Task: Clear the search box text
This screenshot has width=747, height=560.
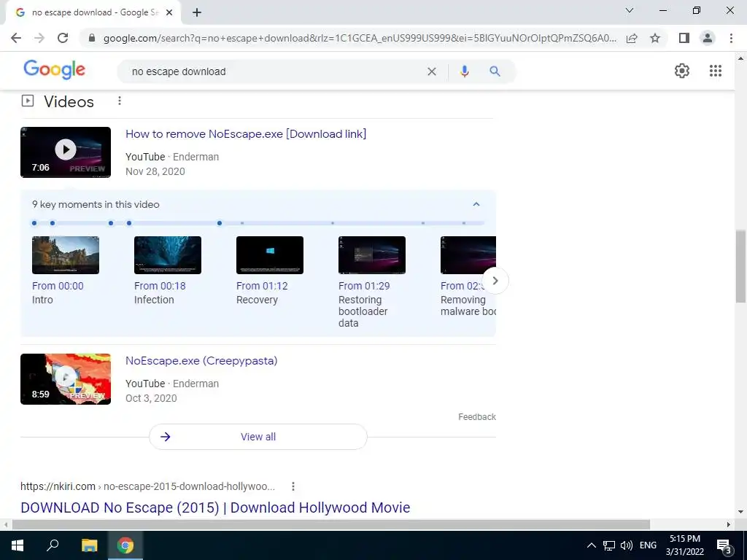Action: 432,71
